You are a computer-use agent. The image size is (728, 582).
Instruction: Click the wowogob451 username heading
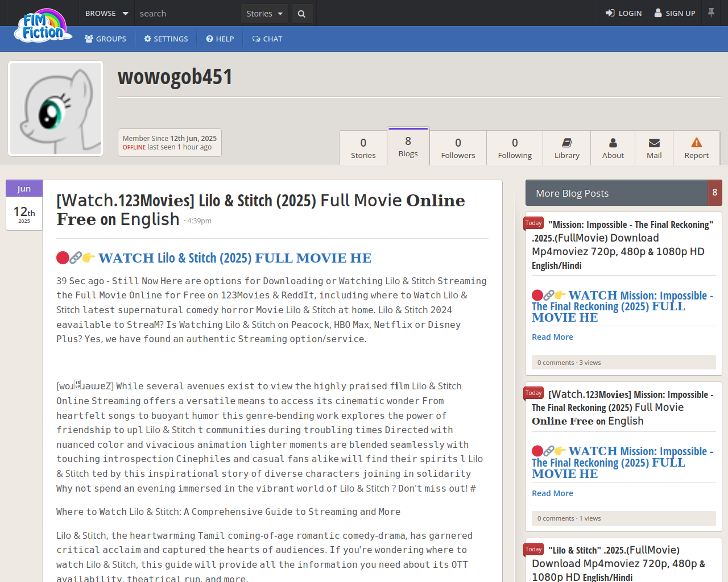point(175,77)
